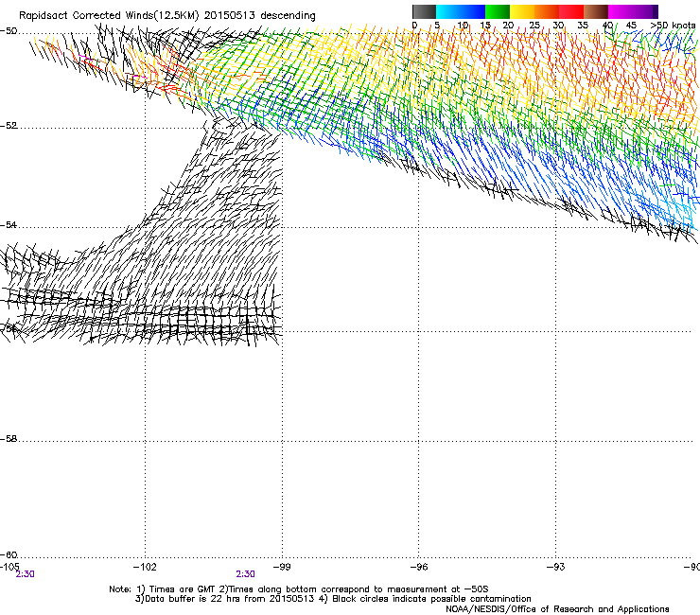The image size is (700, 615).
Task: Click the longitude label -102
Action: (145, 567)
